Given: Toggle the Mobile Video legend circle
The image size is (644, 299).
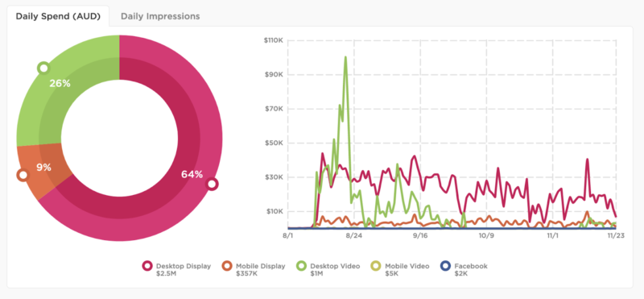Looking at the screenshot, I should [x=377, y=266].
